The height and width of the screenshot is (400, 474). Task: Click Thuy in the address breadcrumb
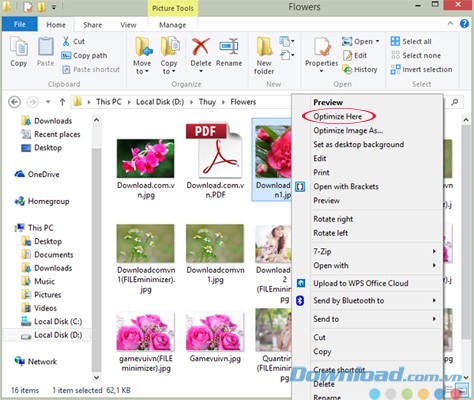(207, 102)
